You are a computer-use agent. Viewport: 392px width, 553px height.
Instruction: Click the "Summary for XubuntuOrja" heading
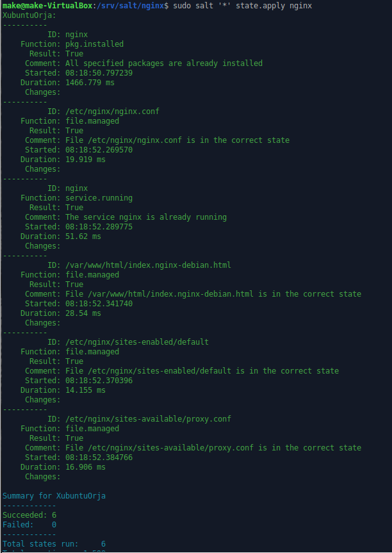pos(54,496)
